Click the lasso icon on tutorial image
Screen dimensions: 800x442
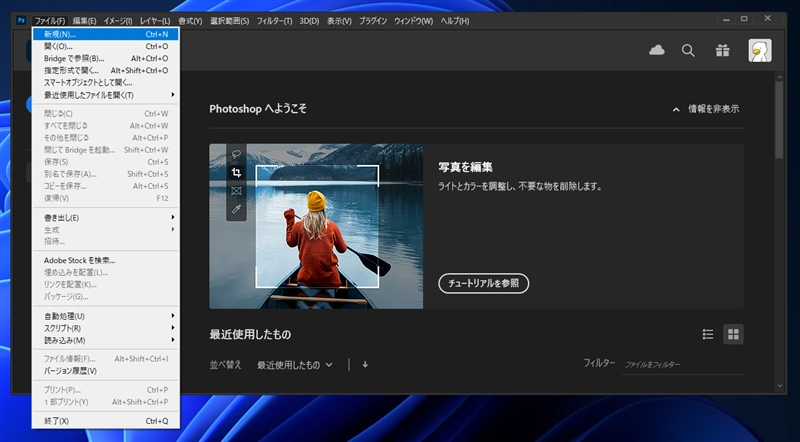[236, 154]
